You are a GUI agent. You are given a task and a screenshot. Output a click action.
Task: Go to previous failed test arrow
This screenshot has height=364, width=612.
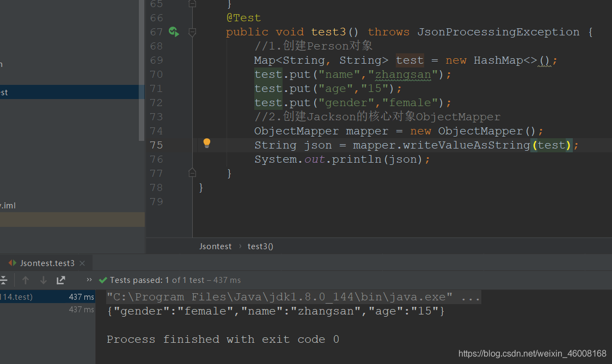[26, 280]
